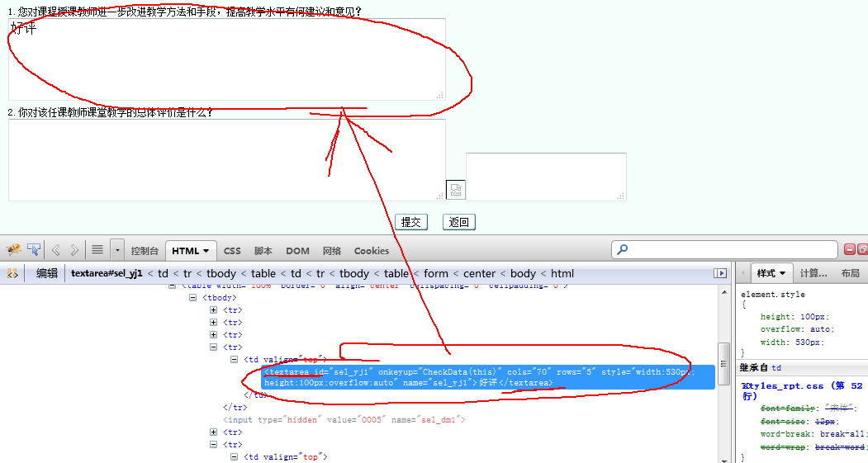Click the first answer textarea containing 好评
This screenshot has height=463, width=868.
(227, 59)
